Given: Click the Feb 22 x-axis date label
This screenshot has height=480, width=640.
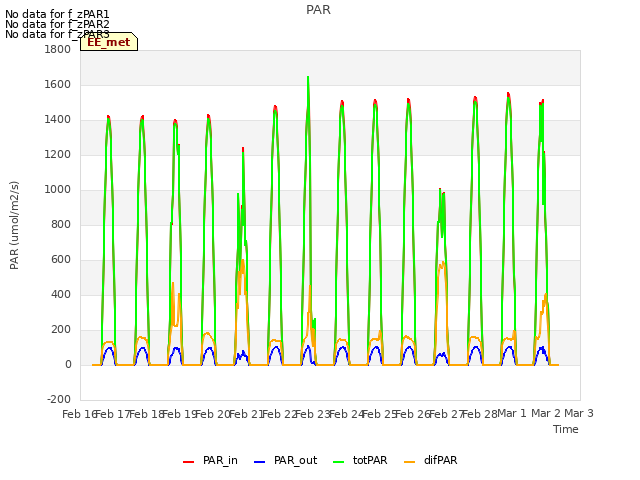Looking at the screenshot, I should click(279, 414).
